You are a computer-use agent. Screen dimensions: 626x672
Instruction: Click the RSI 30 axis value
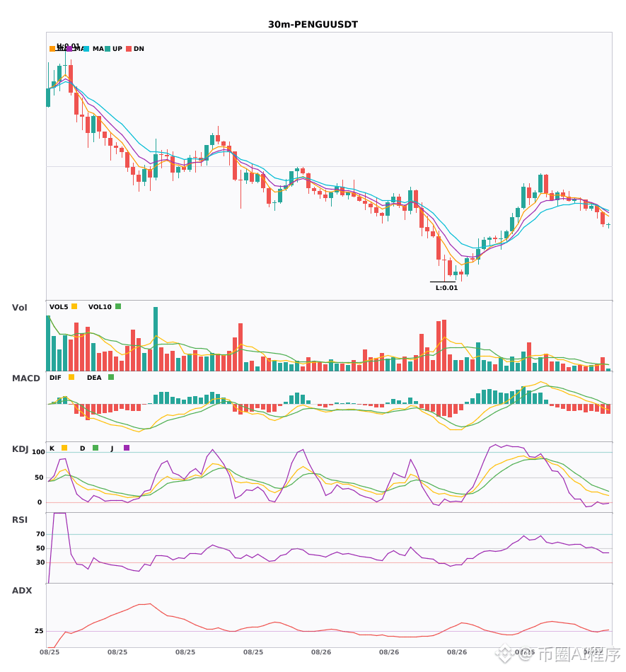coord(40,562)
